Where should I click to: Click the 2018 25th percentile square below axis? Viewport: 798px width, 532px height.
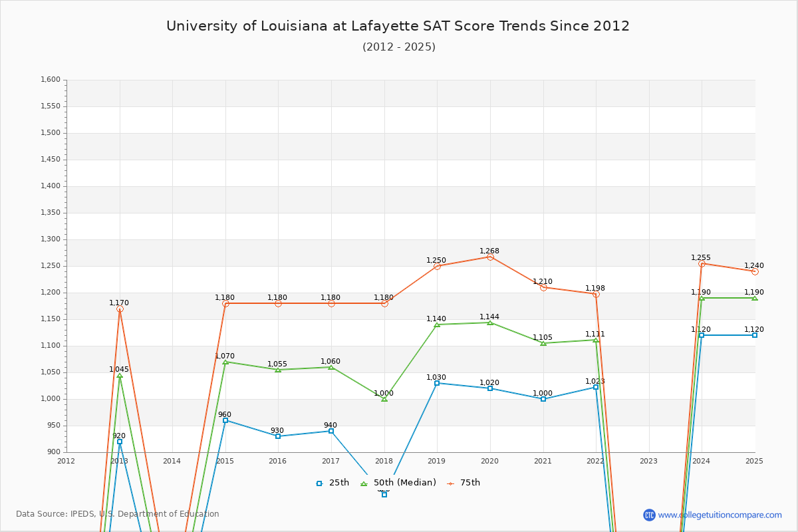[384, 495]
